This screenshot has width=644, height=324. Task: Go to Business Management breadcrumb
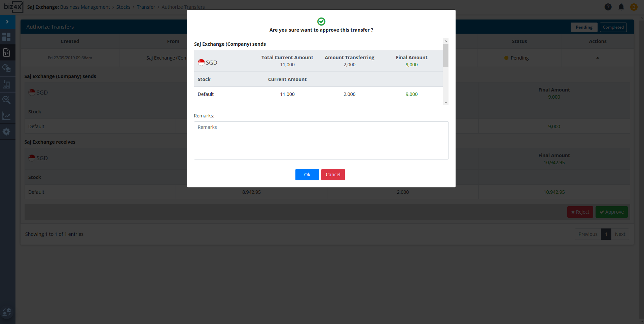(85, 7)
